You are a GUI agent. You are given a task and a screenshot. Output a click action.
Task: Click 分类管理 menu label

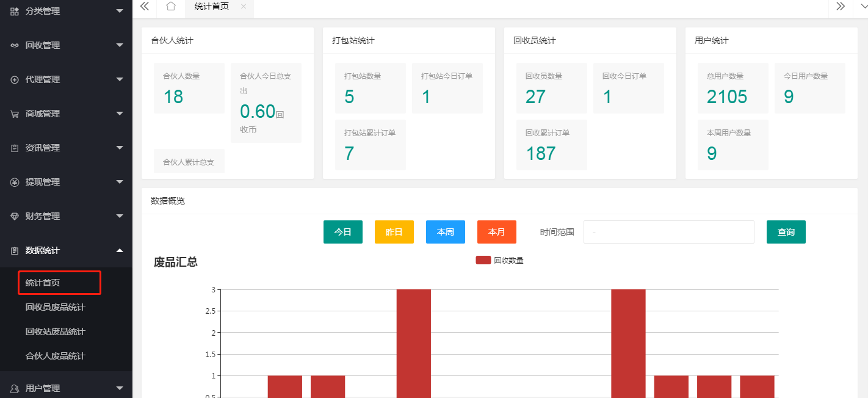tap(43, 11)
